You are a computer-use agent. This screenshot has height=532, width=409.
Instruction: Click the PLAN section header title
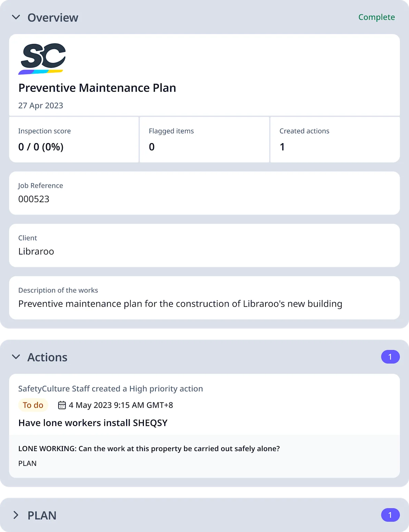click(42, 515)
